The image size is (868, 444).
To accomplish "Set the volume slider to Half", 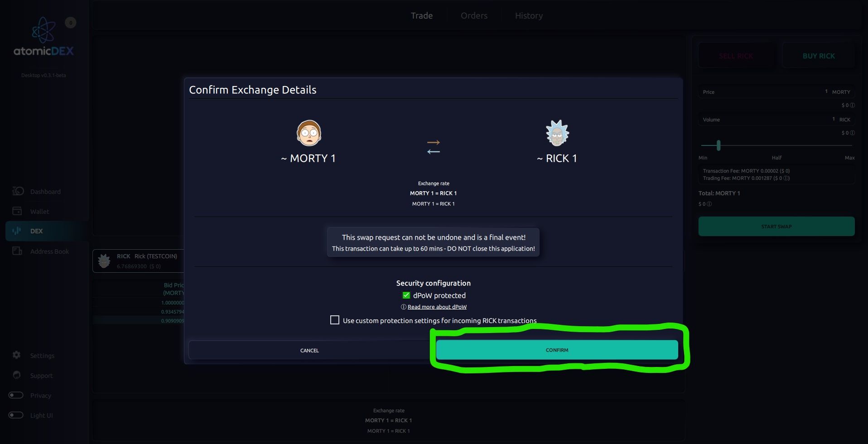I will (x=776, y=158).
